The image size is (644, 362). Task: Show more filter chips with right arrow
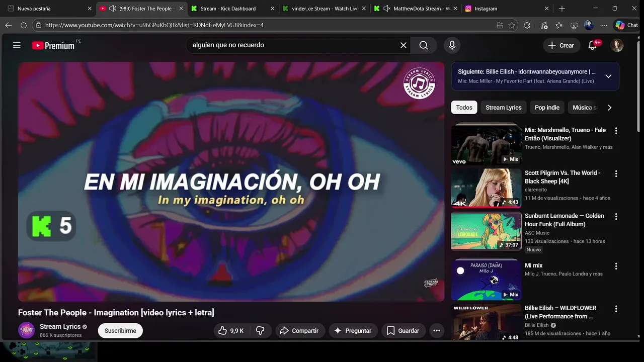[609, 108]
